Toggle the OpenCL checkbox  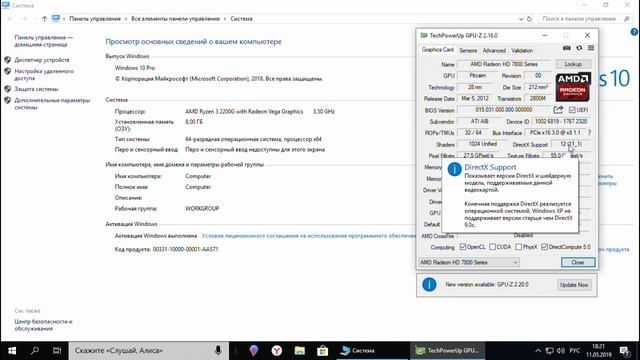pyautogui.click(x=462, y=247)
